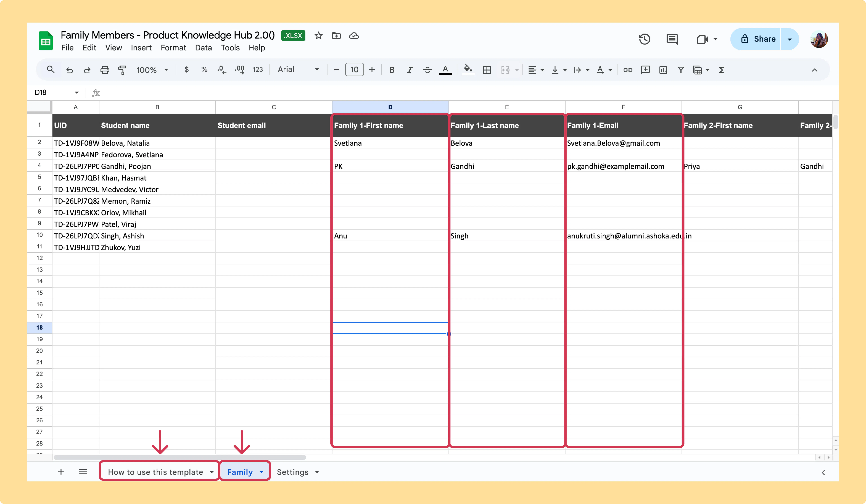
Task: Decrease decimal places
Action: point(222,70)
